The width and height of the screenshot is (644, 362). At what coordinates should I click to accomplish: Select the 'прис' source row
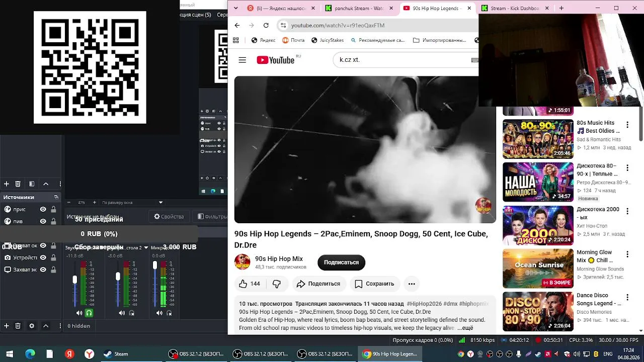coord(30,209)
